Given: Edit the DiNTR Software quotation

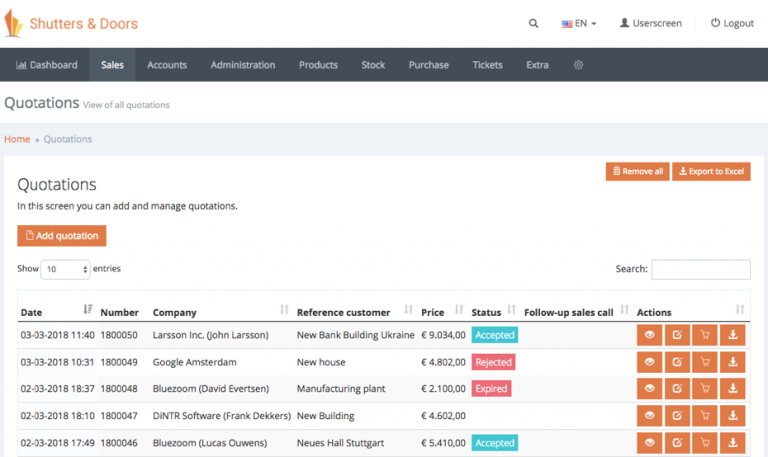Looking at the screenshot, I should click(x=677, y=415).
